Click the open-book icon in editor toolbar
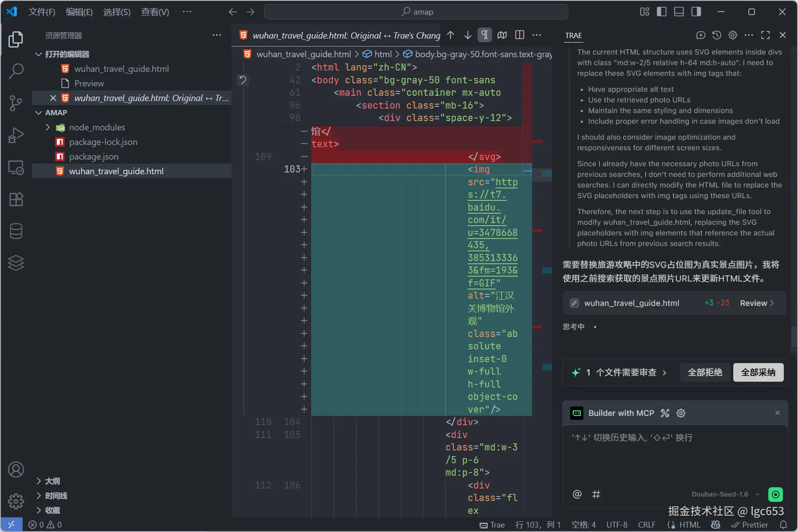This screenshot has height=532, width=798. coord(502,35)
